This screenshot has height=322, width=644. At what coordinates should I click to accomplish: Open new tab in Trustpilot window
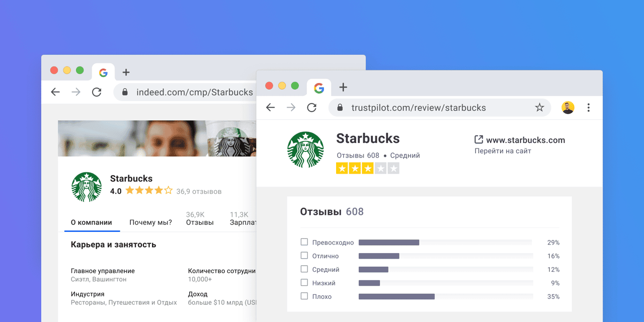coord(343,87)
